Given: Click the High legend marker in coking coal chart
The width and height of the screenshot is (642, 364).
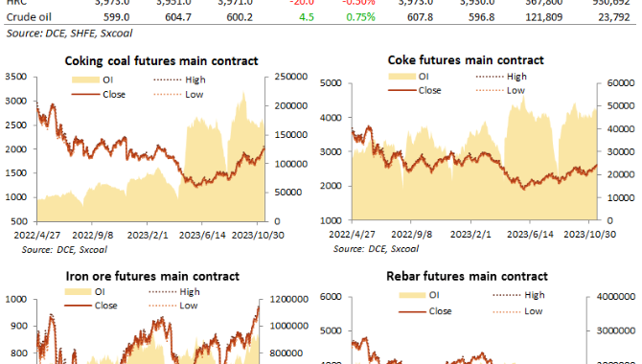Looking at the screenshot, I should coord(167,80).
